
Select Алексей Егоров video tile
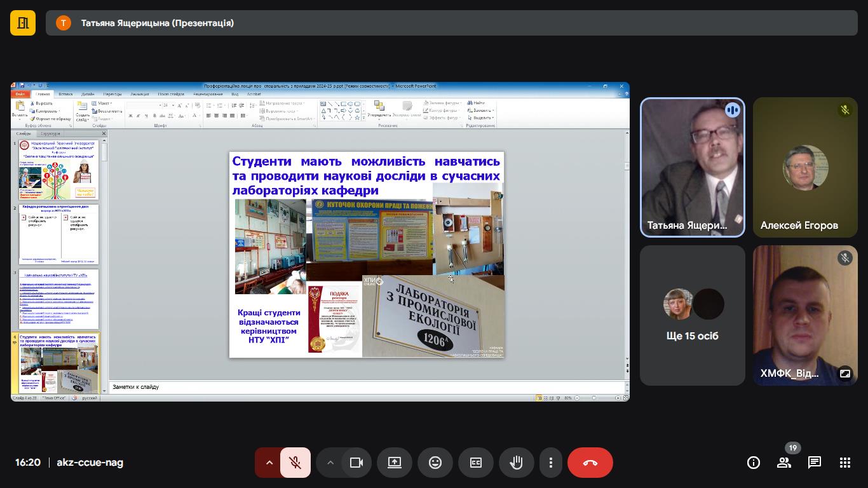pyautogui.click(x=806, y=168)
